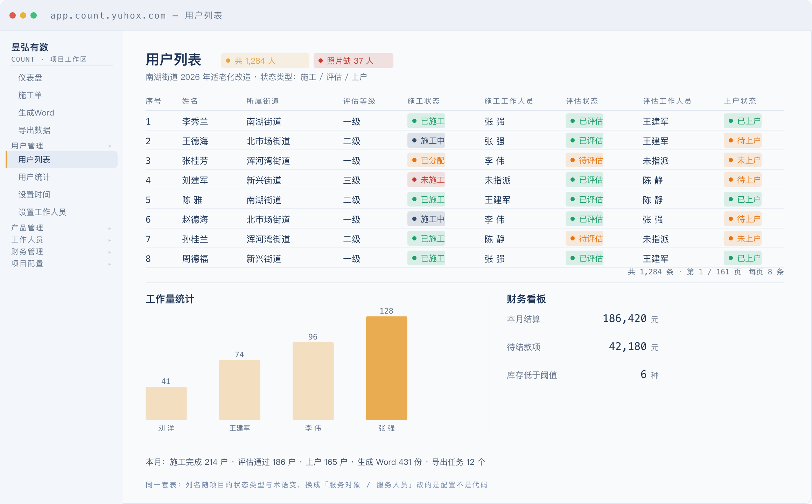Click the 张 强 bar in 工作量统计

tap(386, 368)
